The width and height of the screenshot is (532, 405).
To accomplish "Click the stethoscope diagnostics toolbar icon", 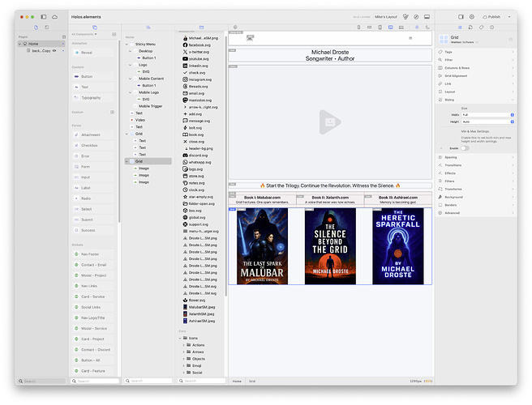I will [x=405, y=17].
